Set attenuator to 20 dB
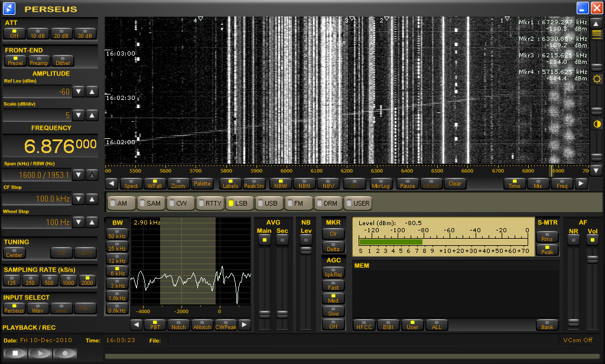The width and height of the screenshot is (605, 364). (61, 34)
